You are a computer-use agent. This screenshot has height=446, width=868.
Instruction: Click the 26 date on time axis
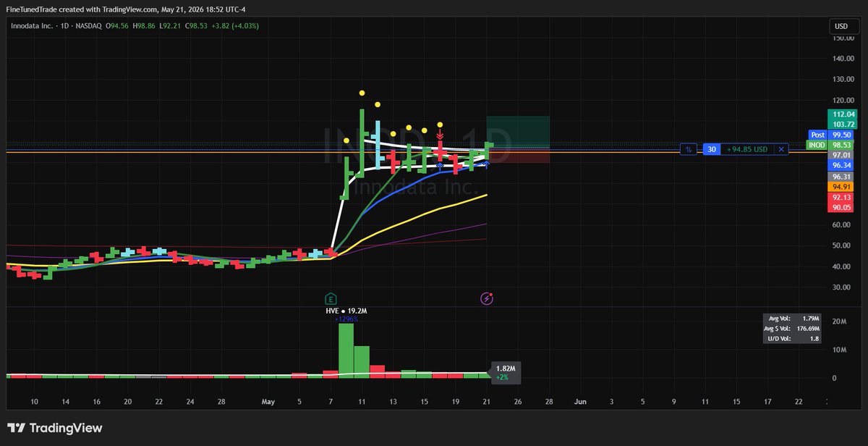click(518, 400)
